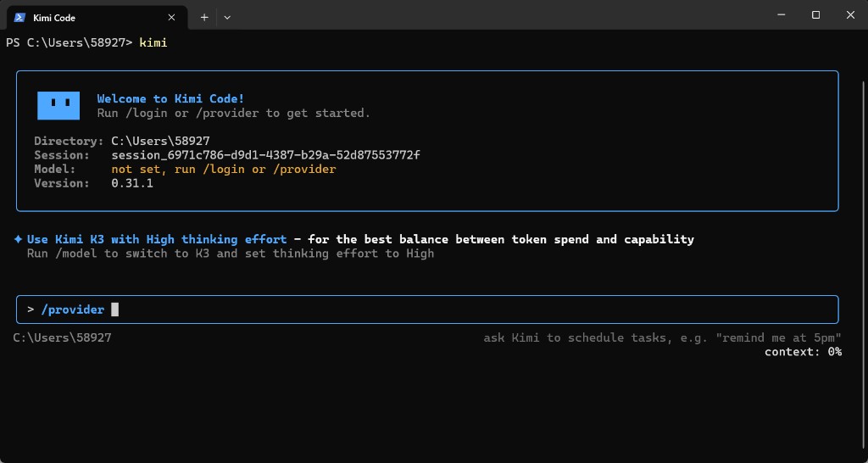Click the 'Model:' label

coord(55,169)
